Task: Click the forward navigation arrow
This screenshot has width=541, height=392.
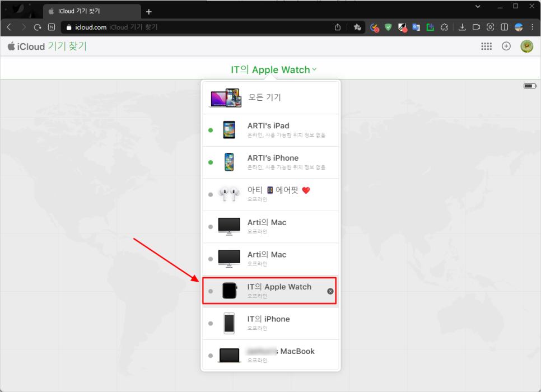Action: point(24,27)
